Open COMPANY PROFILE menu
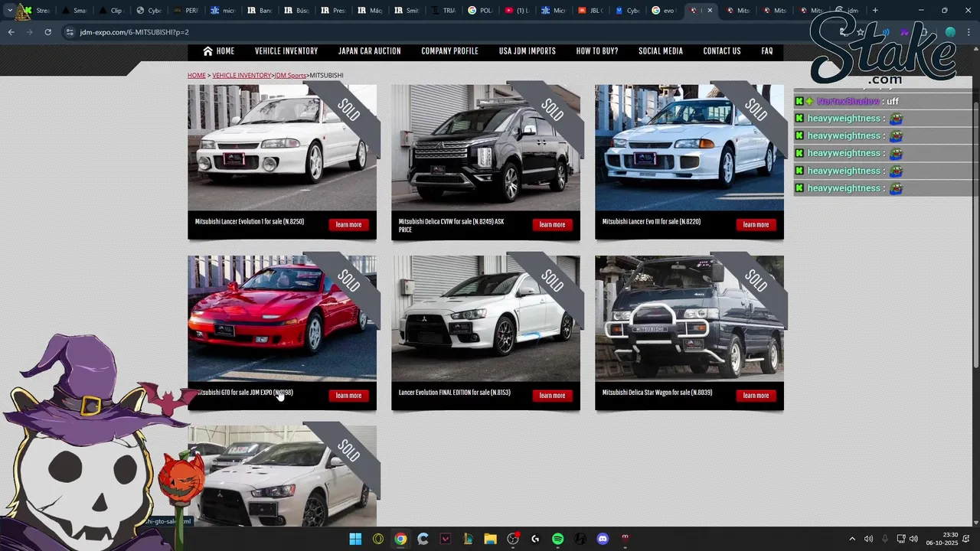This screenshot has width=980, height=551. tap(450, 51)
